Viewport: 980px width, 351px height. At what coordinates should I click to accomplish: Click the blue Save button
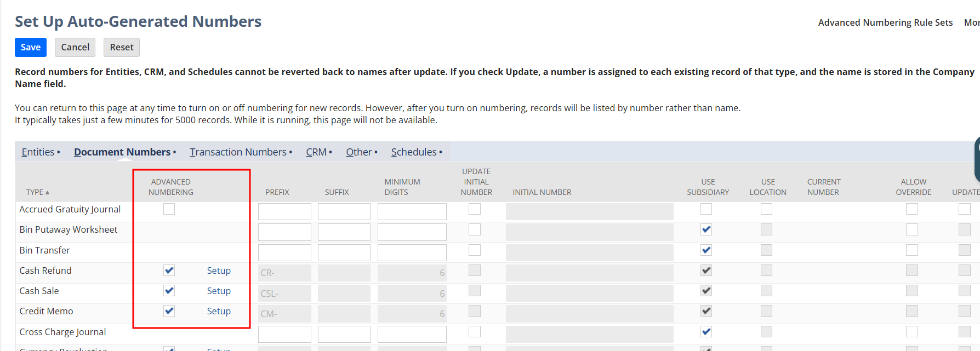click(31, 47)
